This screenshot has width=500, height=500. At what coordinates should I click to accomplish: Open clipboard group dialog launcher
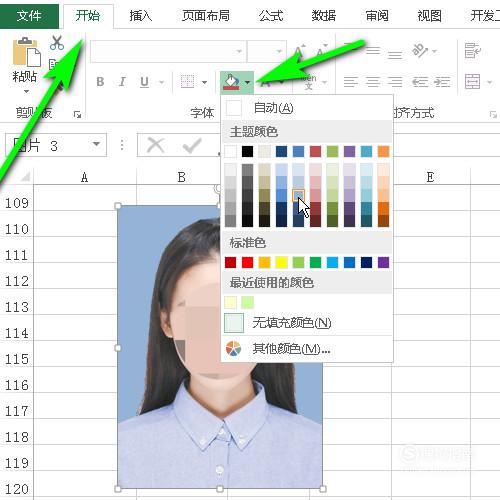point(77,115)
